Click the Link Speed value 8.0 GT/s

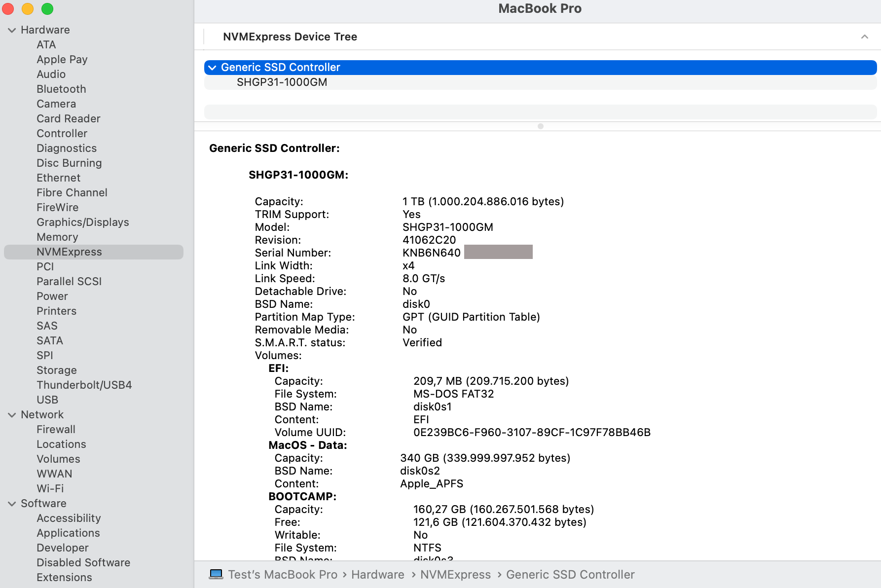[424, 279]
